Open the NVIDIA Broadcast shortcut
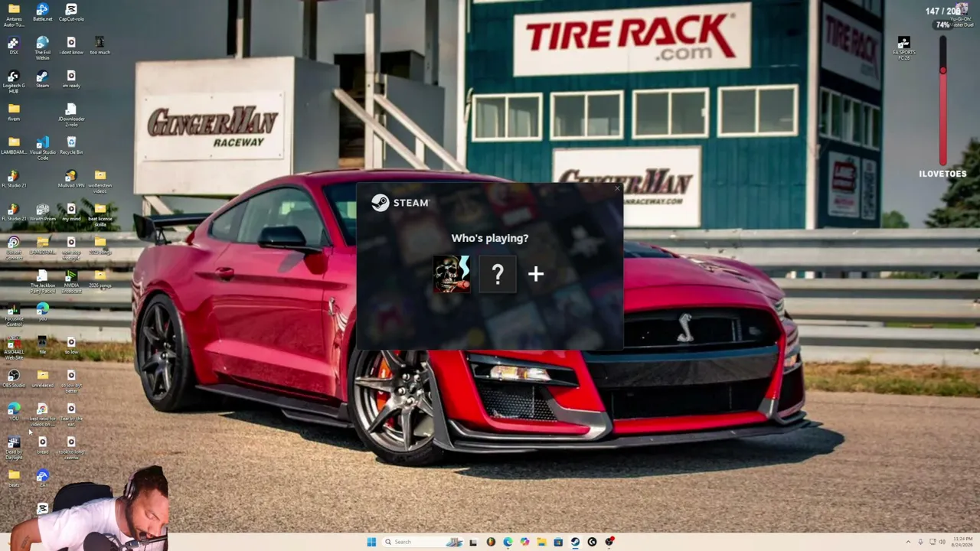The image size is (980, 551). 71,282
